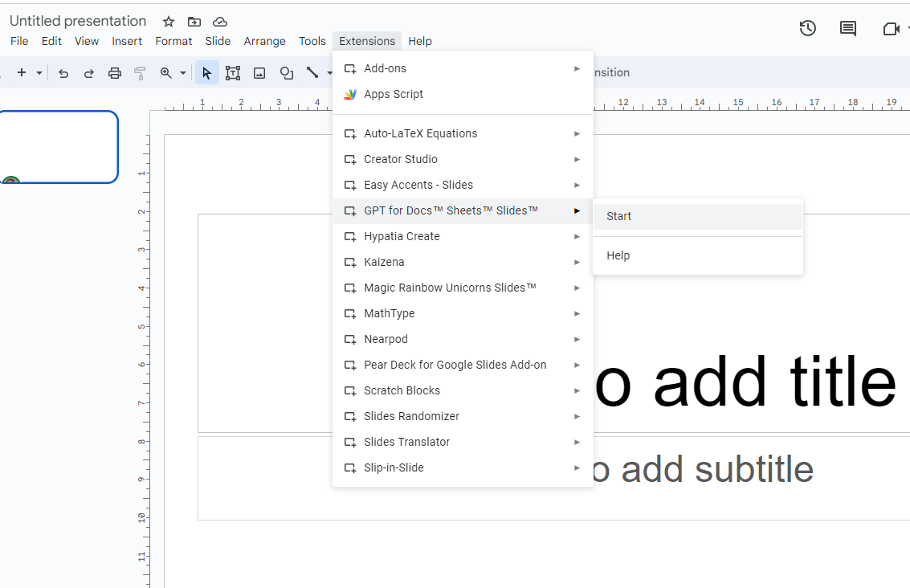Select the Text box tool
Screen dimensions: 910x588
tap(233, 73)
